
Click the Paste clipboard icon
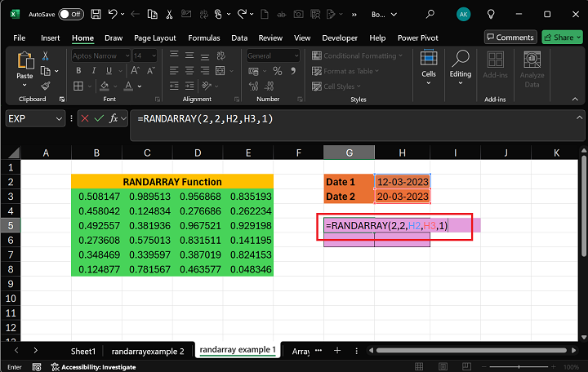tap(25, 60)
